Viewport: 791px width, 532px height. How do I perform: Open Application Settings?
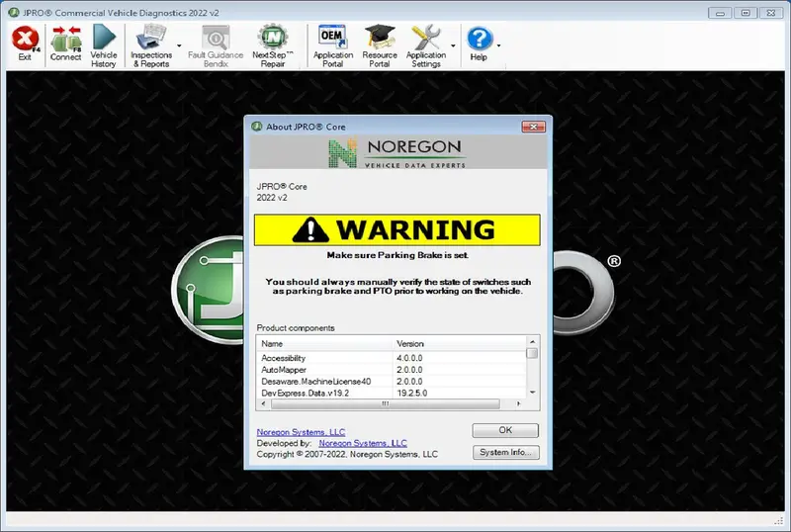point(426,45)
